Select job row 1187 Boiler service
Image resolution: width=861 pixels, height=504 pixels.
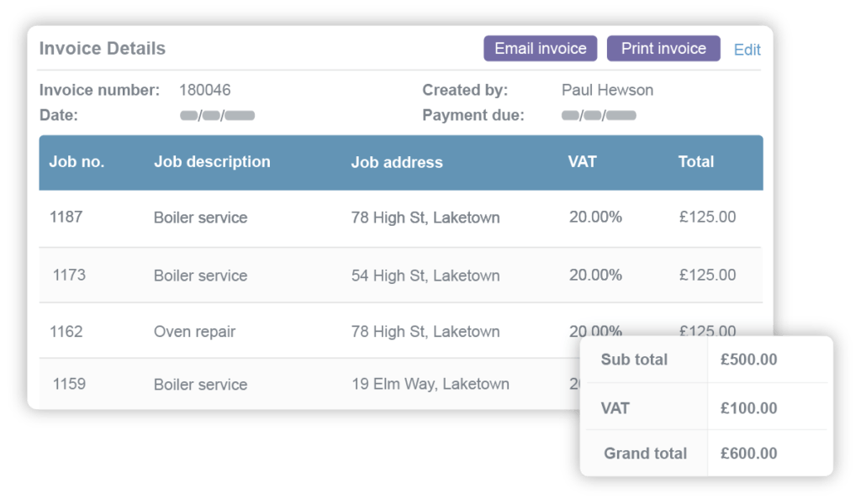point(336,217)
